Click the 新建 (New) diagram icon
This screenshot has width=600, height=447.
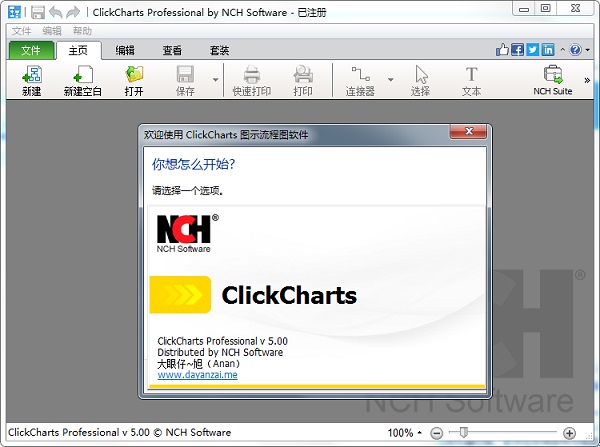31,80
